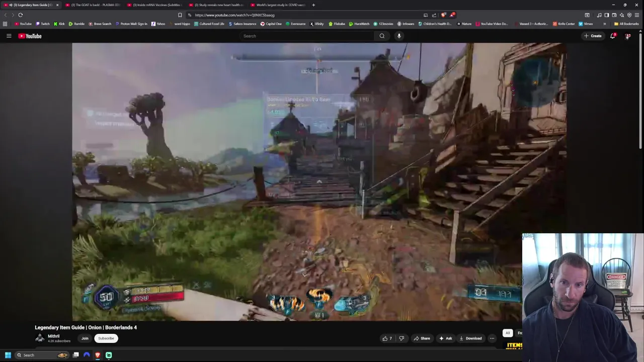Viewport: 644px width, 362px height.
Task: Click the YouTube logo home link
Action: pos(30,36)
